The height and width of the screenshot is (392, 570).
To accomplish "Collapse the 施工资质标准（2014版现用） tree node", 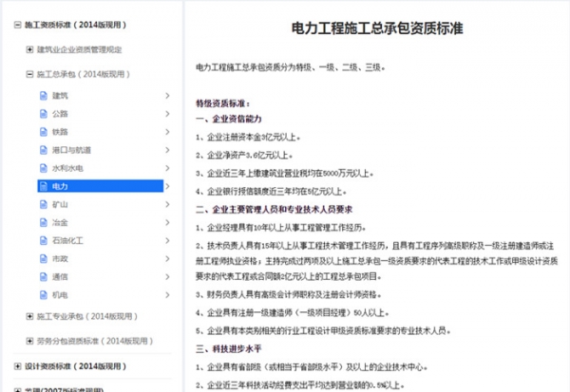I will [x=8, y=24].
